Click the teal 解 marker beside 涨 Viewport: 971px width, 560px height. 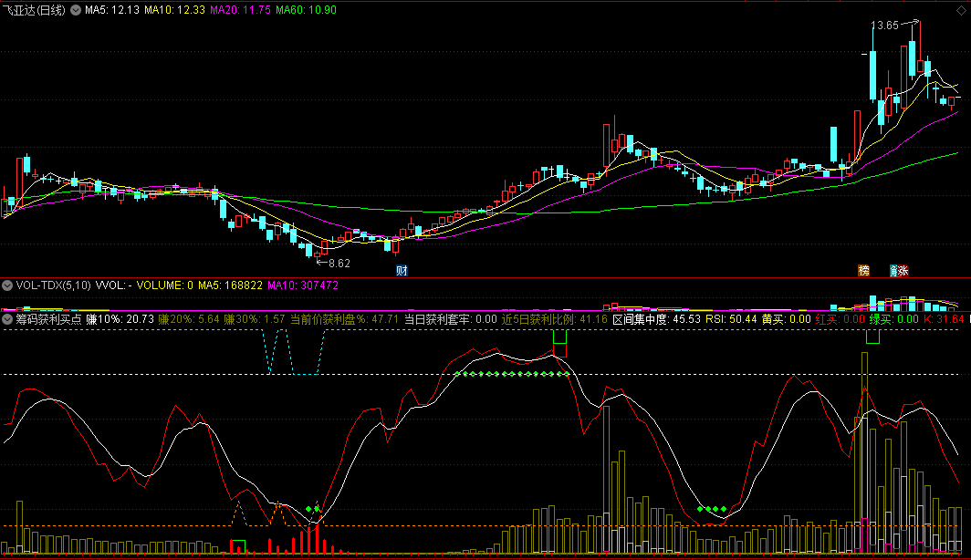click(894, 270)
